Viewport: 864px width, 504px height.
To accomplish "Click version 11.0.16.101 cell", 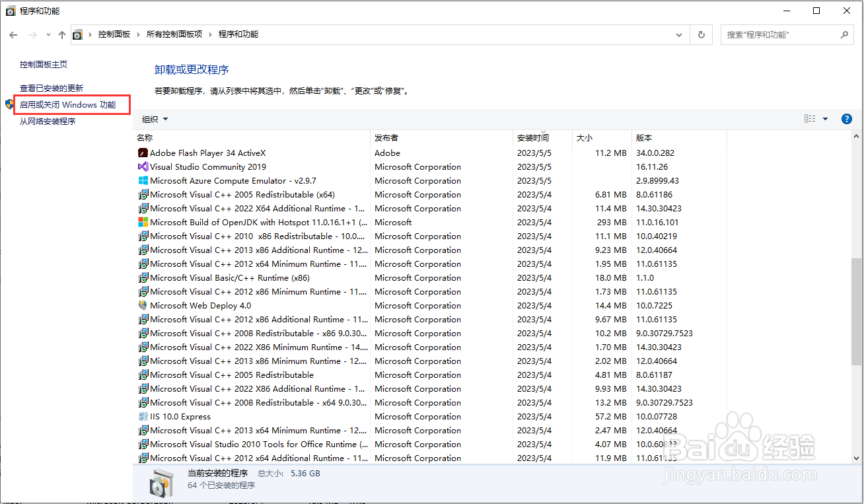I will point(657,222).
